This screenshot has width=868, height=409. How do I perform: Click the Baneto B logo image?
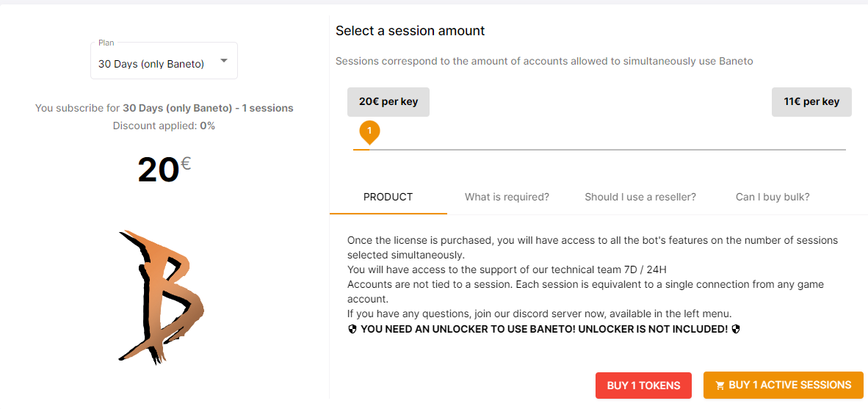click(x=161, y=297)
